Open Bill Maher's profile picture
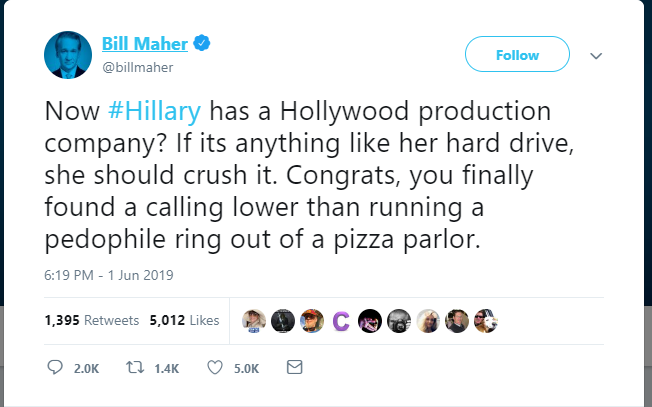 pyautogui.click(x=68, y=55)
